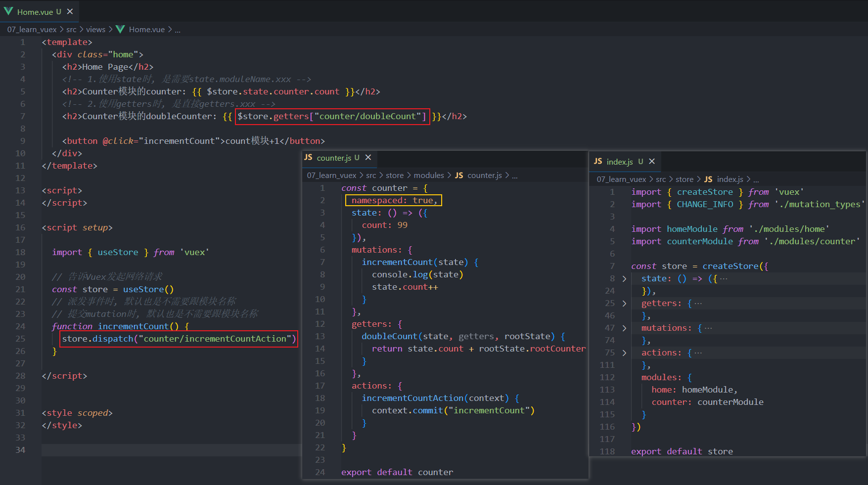Click 'home: homeModule,' in index.js
The height and width of the screenshot is (485, 868).
pyautogui.click(x=694, y=390)
